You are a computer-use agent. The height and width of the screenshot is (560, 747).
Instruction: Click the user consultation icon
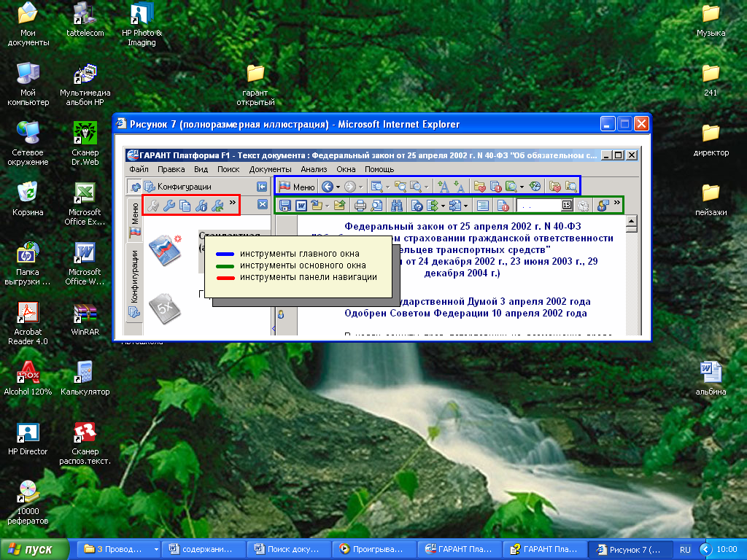603,205
